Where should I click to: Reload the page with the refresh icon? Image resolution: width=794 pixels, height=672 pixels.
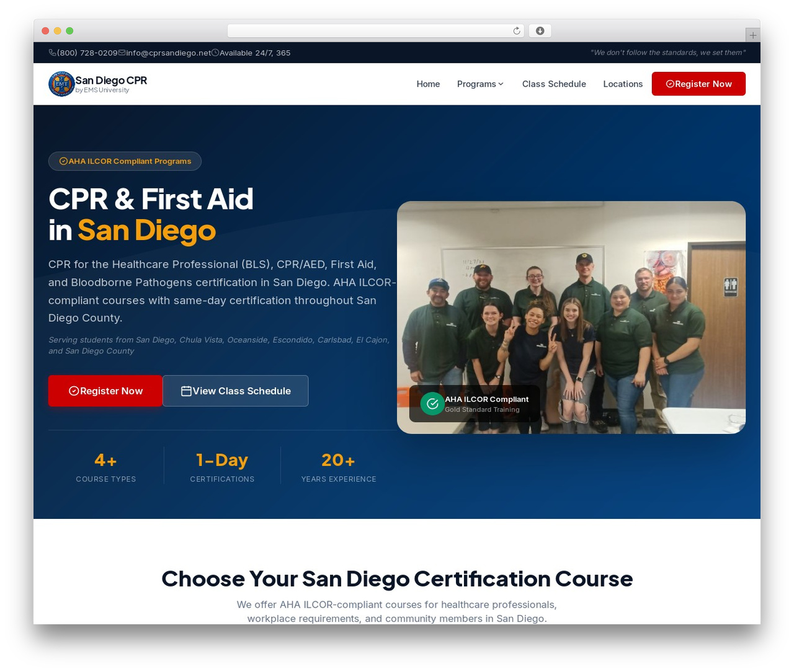[517, 31]
